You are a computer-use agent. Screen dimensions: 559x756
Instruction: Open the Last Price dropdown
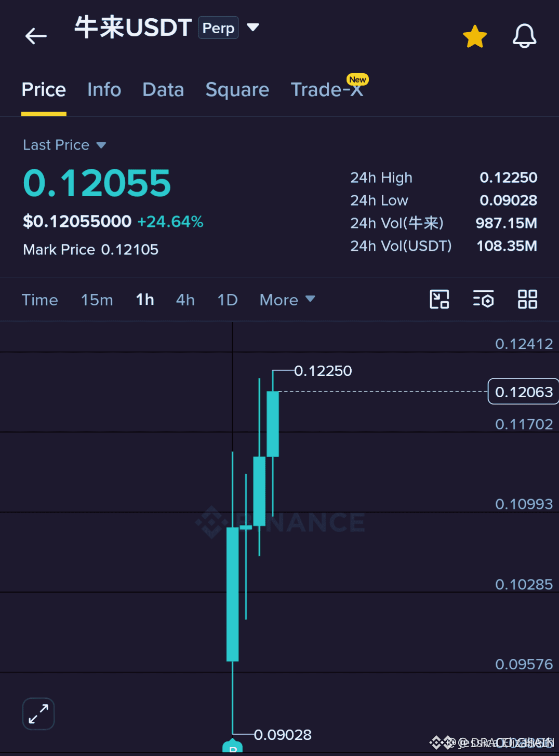[64, 145]
